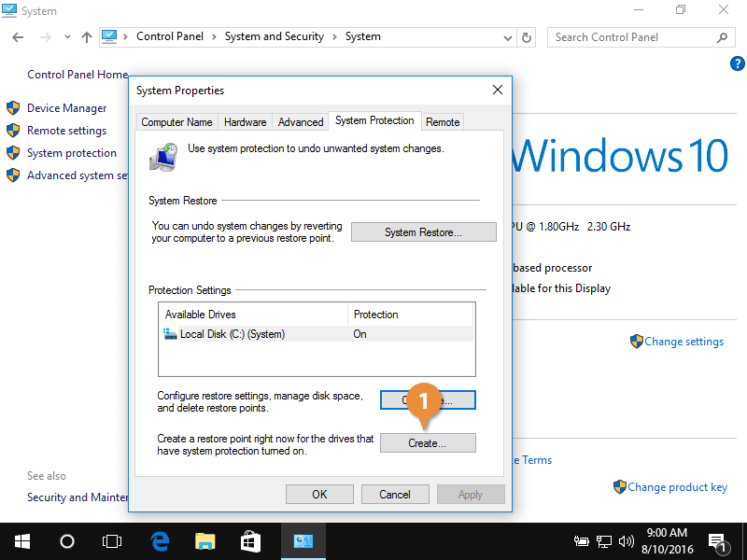The height and width of the screenshot is (560, 747).
Task: Expand the address bar dropdown arrow
Action: click(507, 36)
